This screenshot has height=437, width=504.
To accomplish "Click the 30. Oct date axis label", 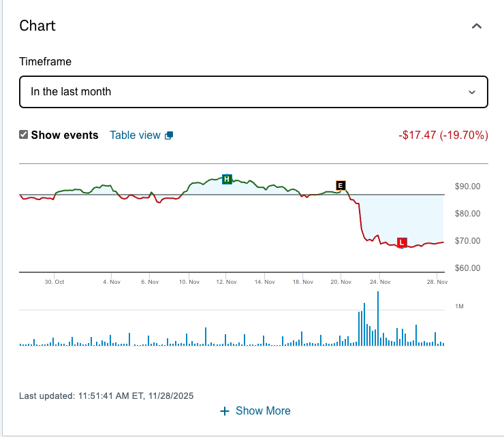I will pos(54,282).
